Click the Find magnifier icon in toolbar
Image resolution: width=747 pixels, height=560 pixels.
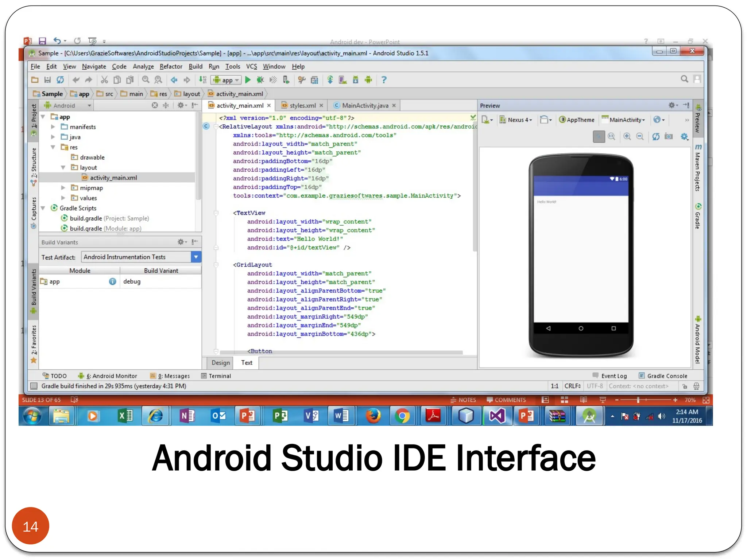coord(146,80)
